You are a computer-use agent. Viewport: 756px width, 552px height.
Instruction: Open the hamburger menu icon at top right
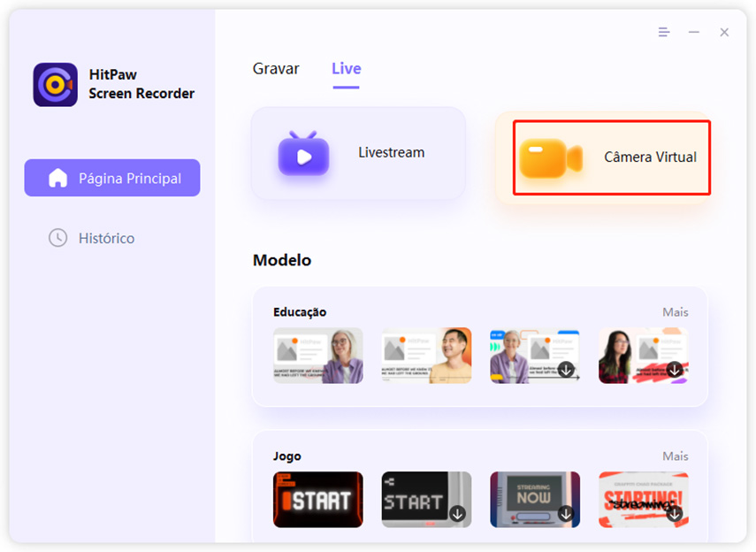pos(664,32)
